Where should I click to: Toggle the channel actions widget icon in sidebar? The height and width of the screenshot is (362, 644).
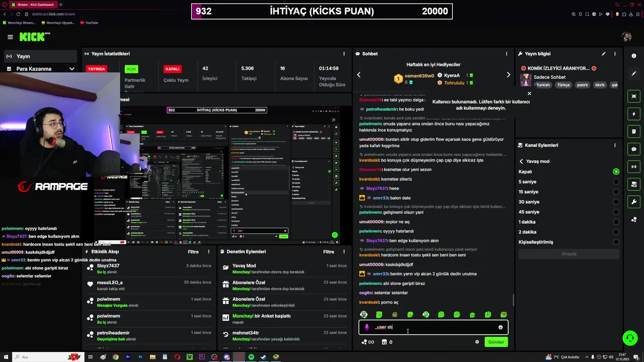point(634,184)
